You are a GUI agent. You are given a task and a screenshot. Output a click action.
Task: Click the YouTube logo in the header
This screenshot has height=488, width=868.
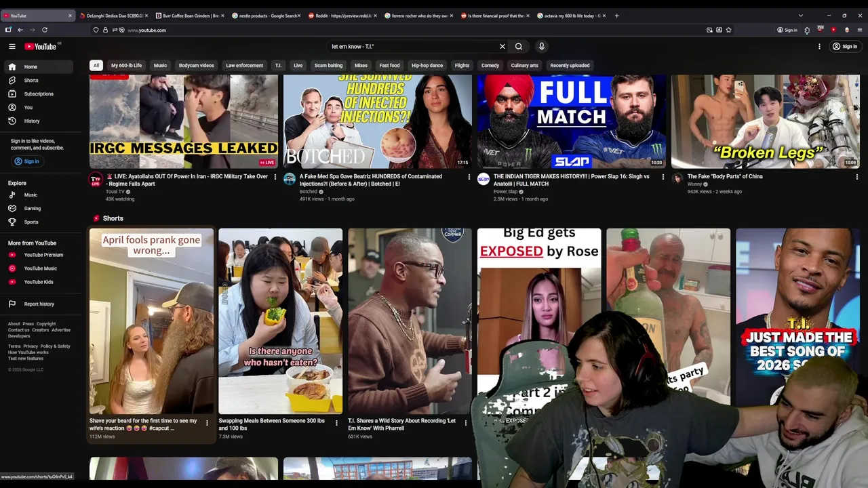pyautogui.click(x=41, y=46)
